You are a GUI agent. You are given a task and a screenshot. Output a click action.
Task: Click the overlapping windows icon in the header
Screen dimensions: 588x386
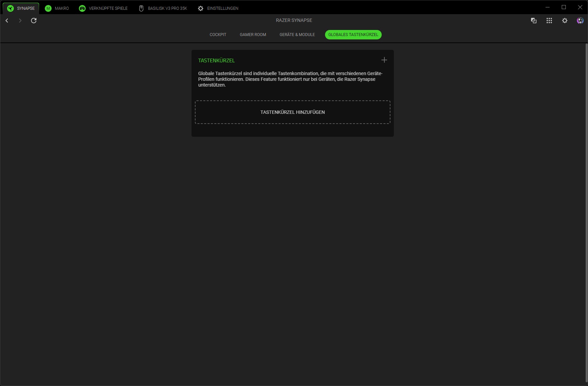533,21
